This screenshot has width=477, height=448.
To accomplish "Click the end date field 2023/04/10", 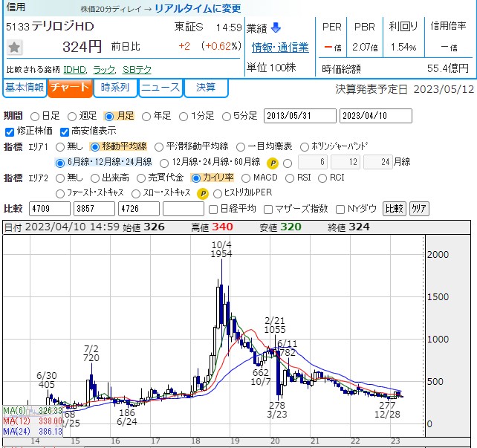I will point(376,116).
